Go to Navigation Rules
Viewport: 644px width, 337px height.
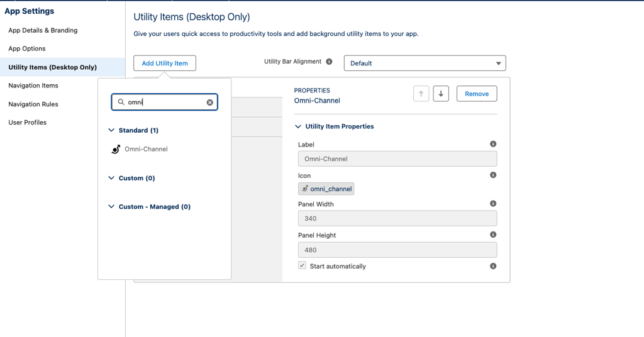tap(33, 104)
